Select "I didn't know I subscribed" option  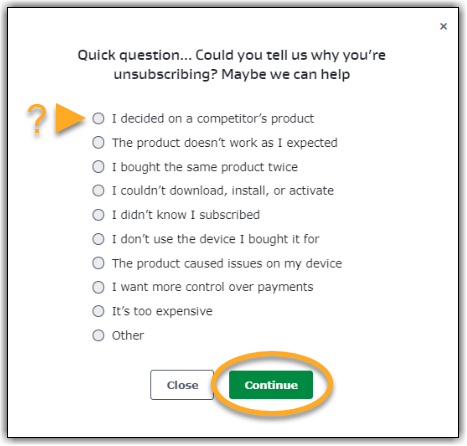tap(98, 215)
